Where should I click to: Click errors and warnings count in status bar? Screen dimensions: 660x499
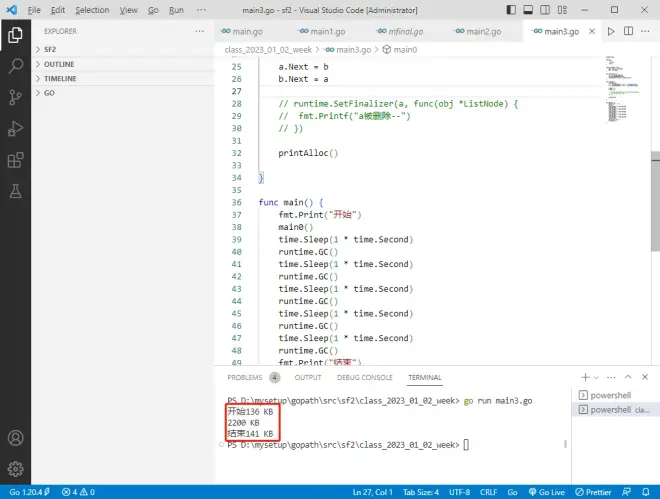[78, 492]
